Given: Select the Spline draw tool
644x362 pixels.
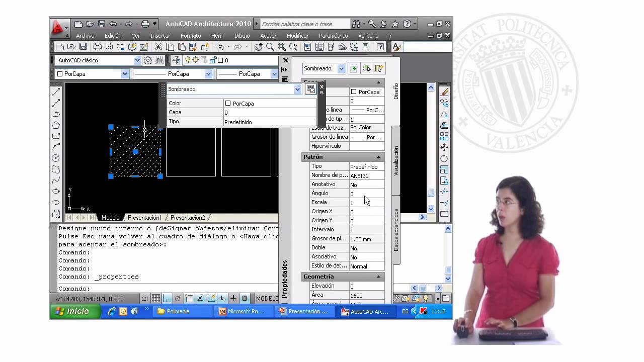Looking at the screenshot, I should (56, 180).
